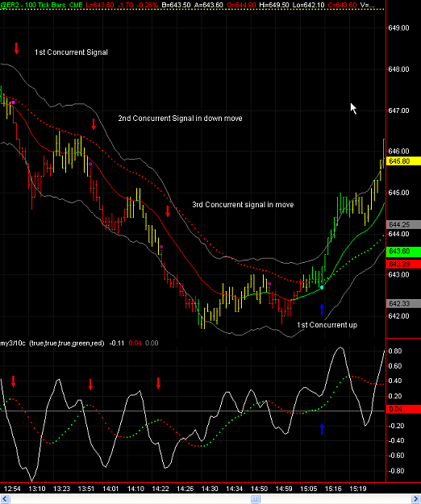Click the 13:10 time axis label
The image size is (421, 504).
(37, 489)
